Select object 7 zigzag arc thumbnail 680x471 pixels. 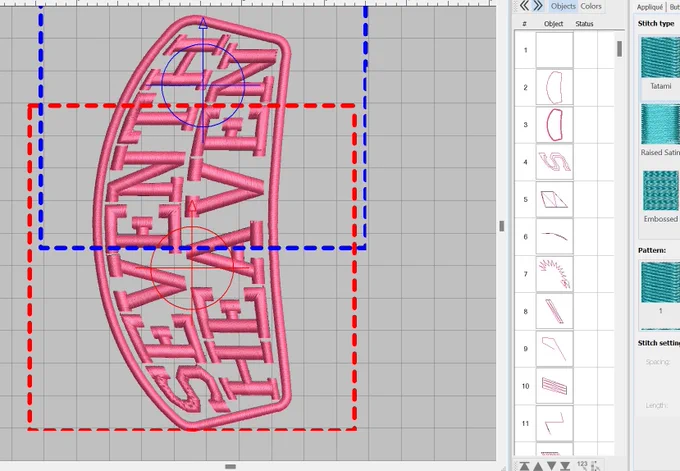click(x=554, y=274)
